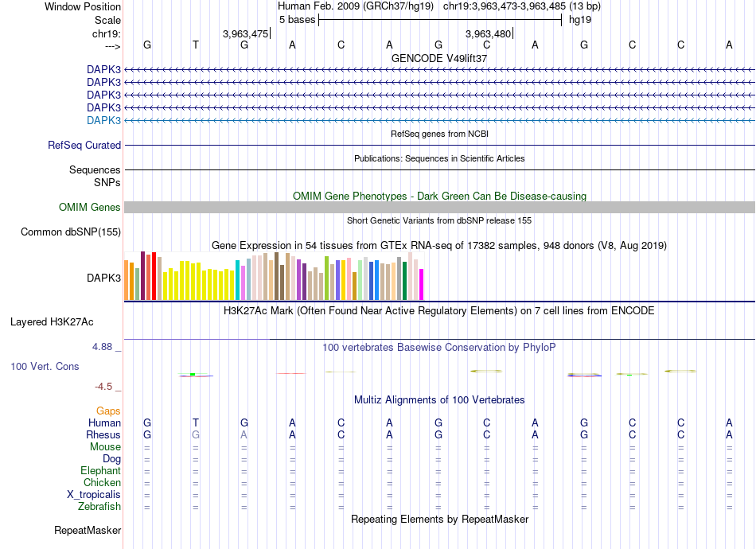Click the Scale track label

click(107, 20)
